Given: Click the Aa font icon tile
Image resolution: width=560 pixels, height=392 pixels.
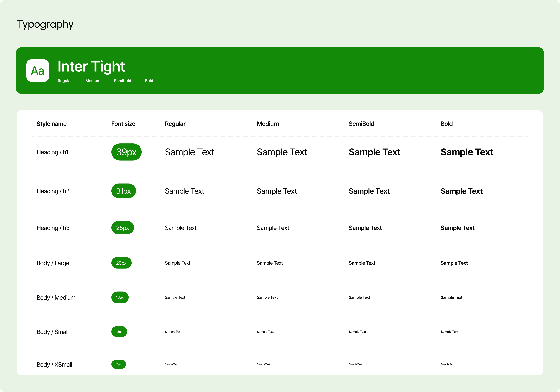Looking at the screenshot, I should pyautogui.click(x=37, y=71).
